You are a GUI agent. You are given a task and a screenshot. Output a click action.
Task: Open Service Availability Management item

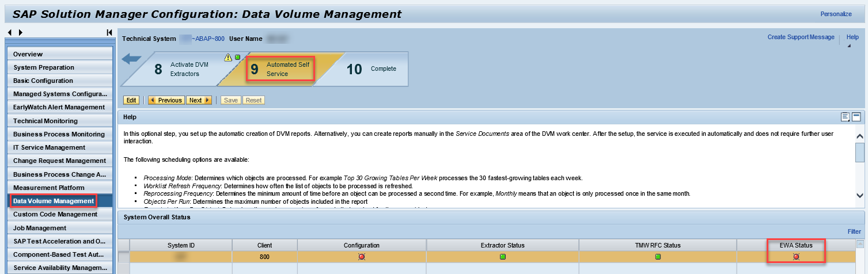(x=59, y=268)
